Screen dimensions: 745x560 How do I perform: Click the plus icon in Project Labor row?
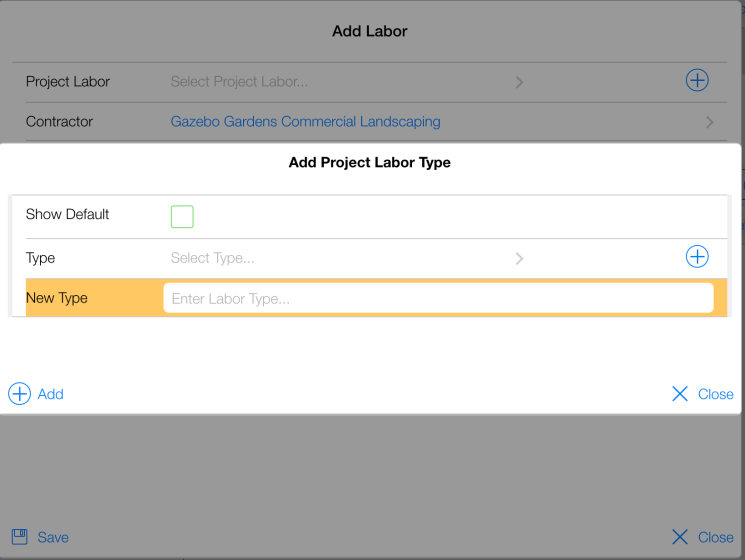pyautogui.click(x=697, y=81)
